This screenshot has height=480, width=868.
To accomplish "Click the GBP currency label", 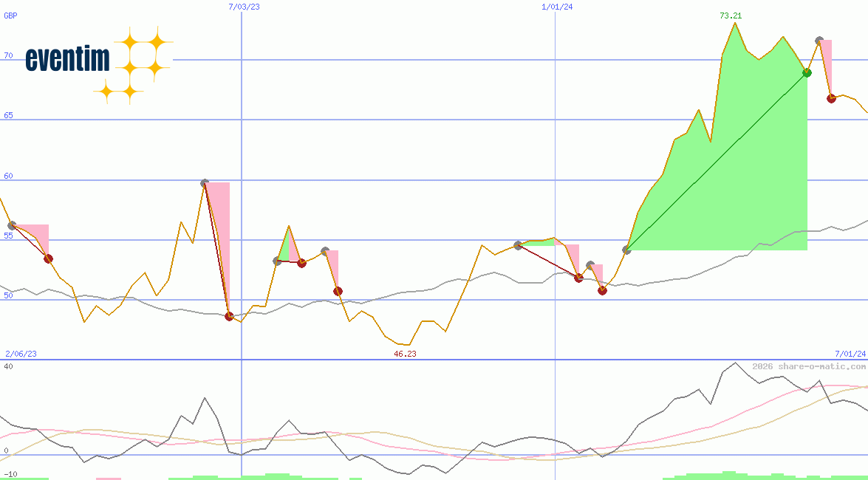I will 10,15.
